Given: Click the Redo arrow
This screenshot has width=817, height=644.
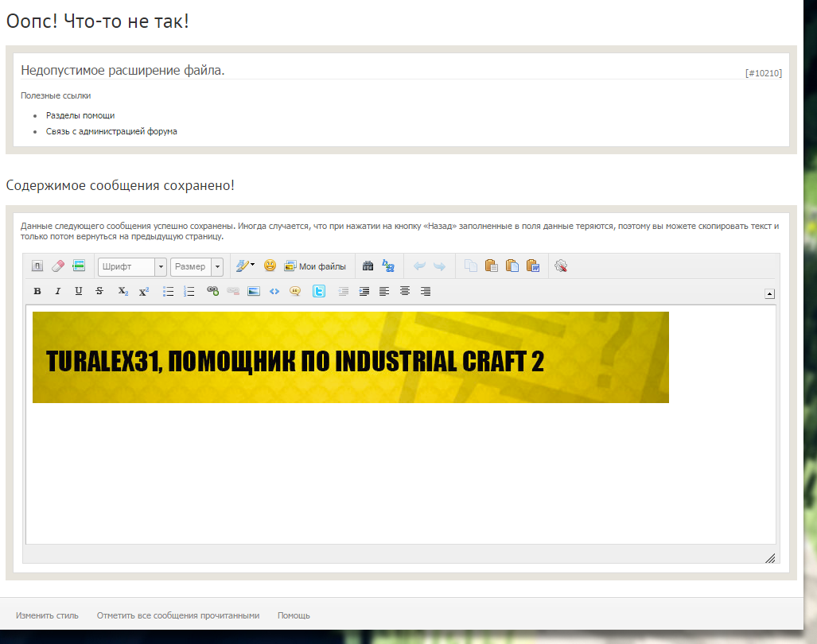Looking at the screenshot, I should [x=440, y=266].
